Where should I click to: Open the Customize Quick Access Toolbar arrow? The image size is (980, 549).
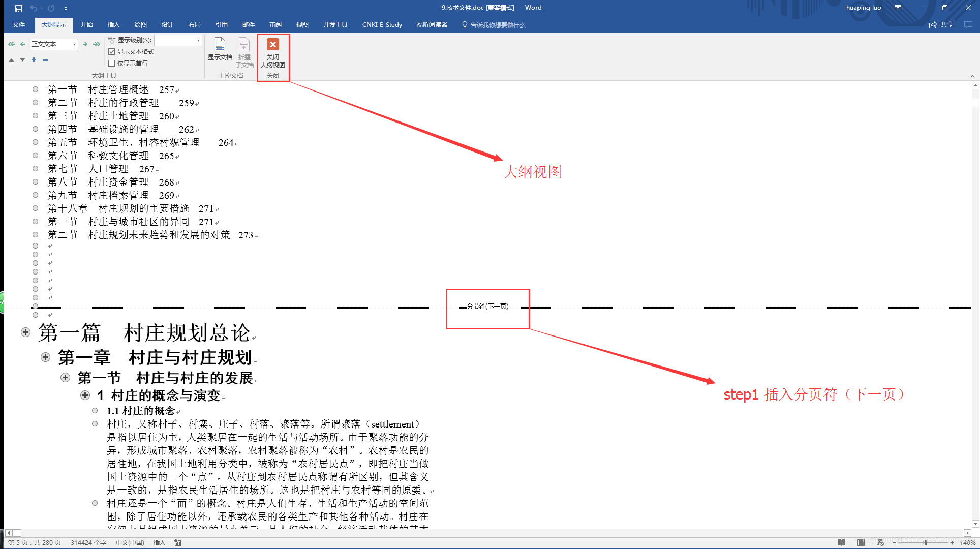(66, 8)
